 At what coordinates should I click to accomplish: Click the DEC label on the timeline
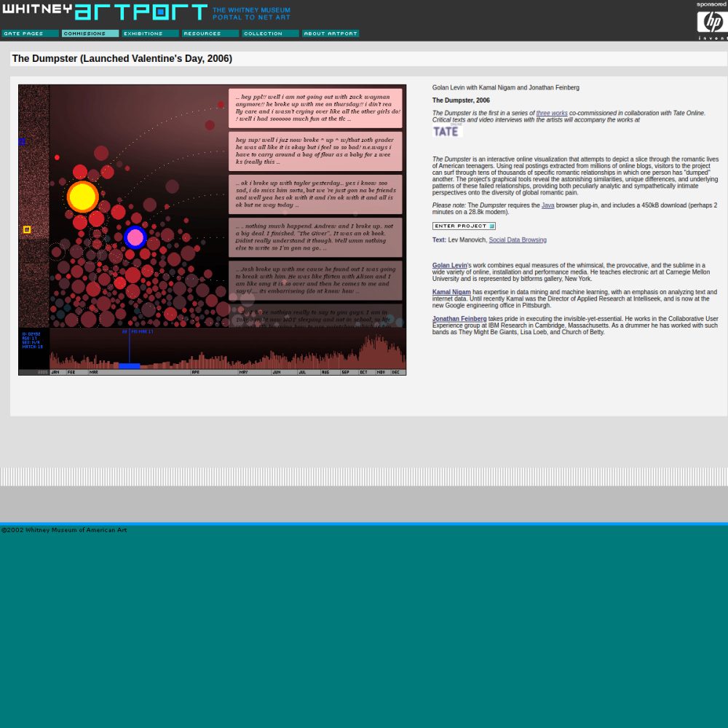(395, 372)
